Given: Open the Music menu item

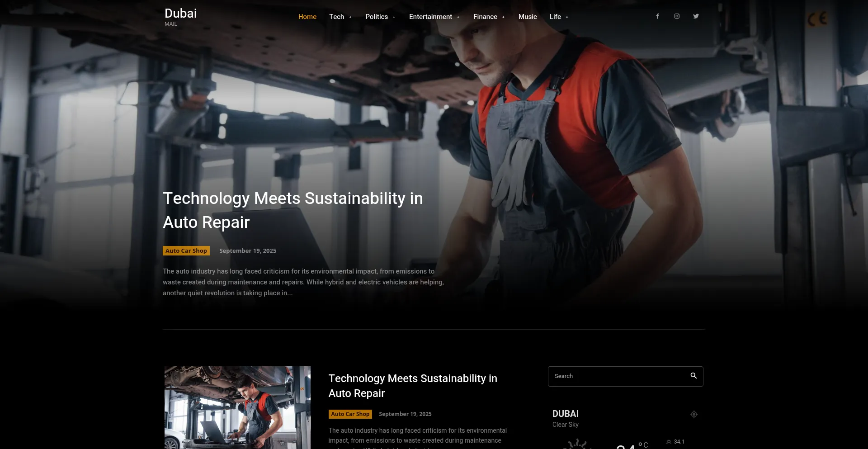Looking at the screenshot, I should pyautogui.click(x=528, y=17).
